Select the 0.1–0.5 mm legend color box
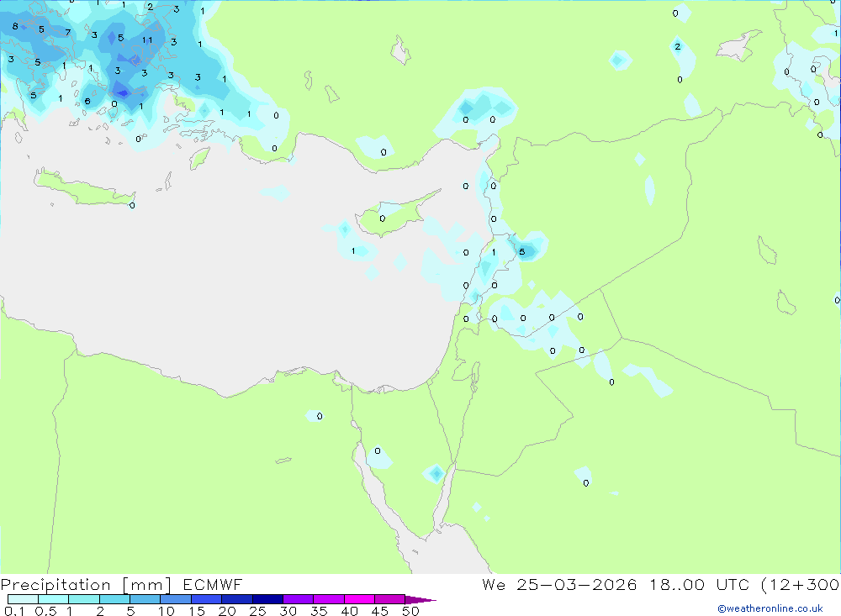This screenshot has width=841, height=616. [23, 599]
